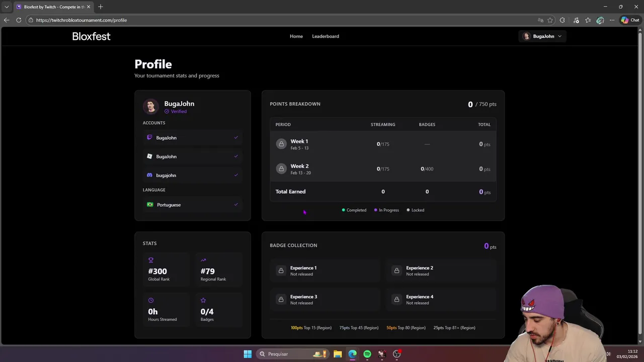The image size is (644, 362).
Task: Click the 100pts Top 15 (Region) text
Action: (x=311, y=328)
